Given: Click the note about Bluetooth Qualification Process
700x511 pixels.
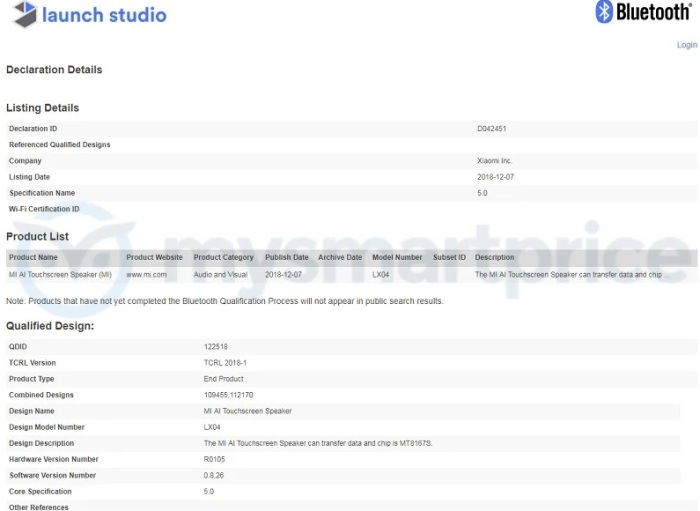Looking at the screenshot, I should click(x=225, y=301).
